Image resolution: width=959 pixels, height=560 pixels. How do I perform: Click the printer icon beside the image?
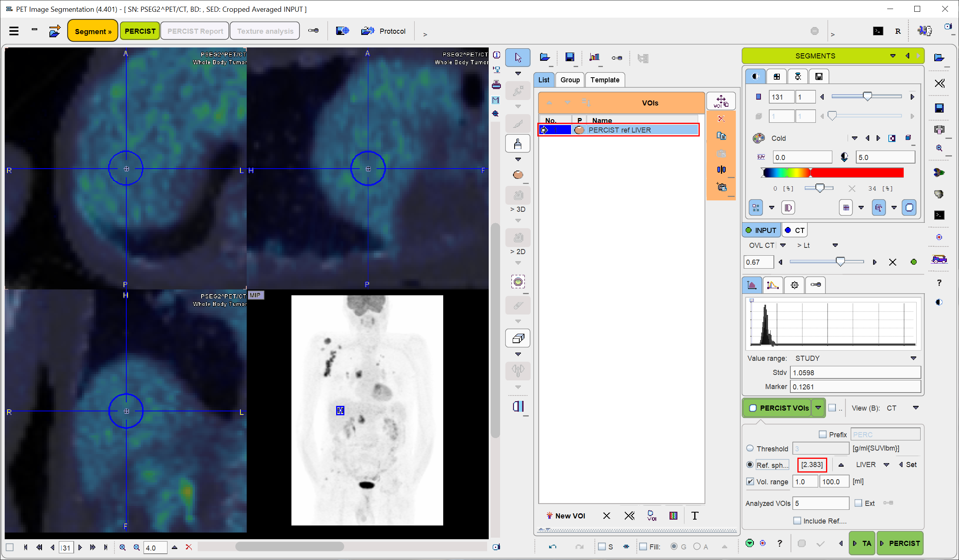point(496,84)
